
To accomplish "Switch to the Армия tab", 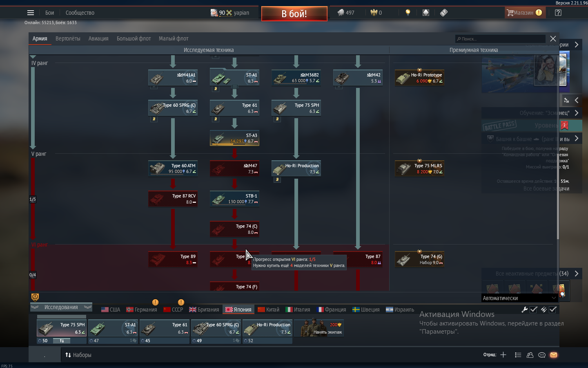I will coord(40,38).
